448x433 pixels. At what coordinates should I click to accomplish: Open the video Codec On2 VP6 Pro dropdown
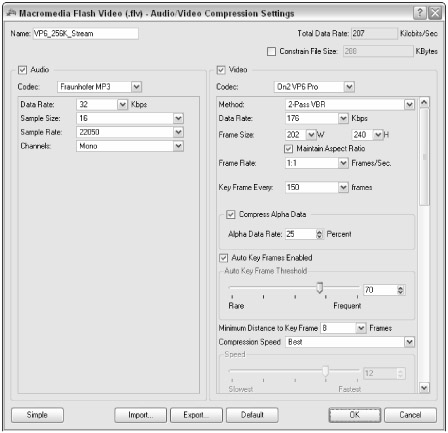pyautogui.click(x=349, y=87)
